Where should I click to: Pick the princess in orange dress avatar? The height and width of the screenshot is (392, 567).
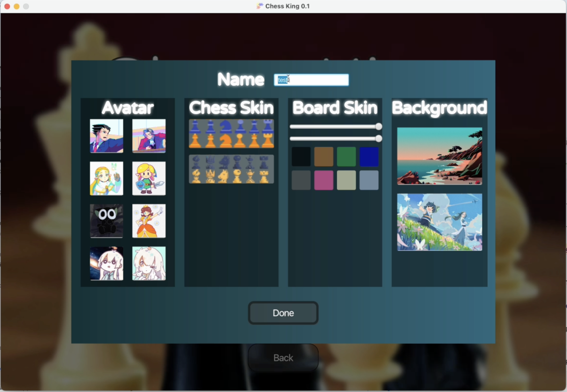click(x=149, y=221)
